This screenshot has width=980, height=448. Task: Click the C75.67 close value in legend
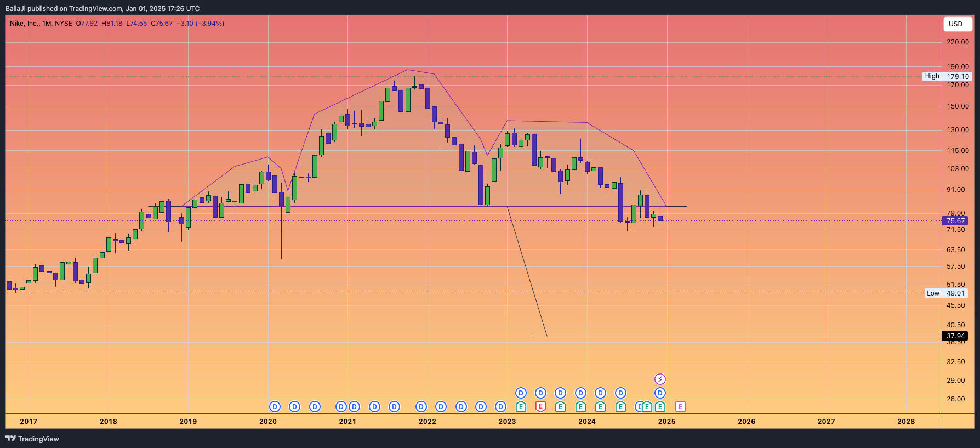point(162,24)
